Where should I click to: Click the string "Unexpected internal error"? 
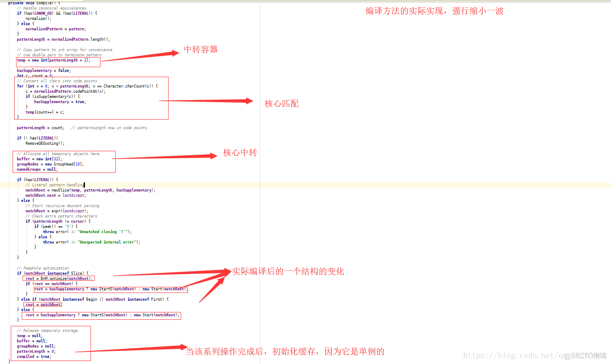(x=107, y=242)
